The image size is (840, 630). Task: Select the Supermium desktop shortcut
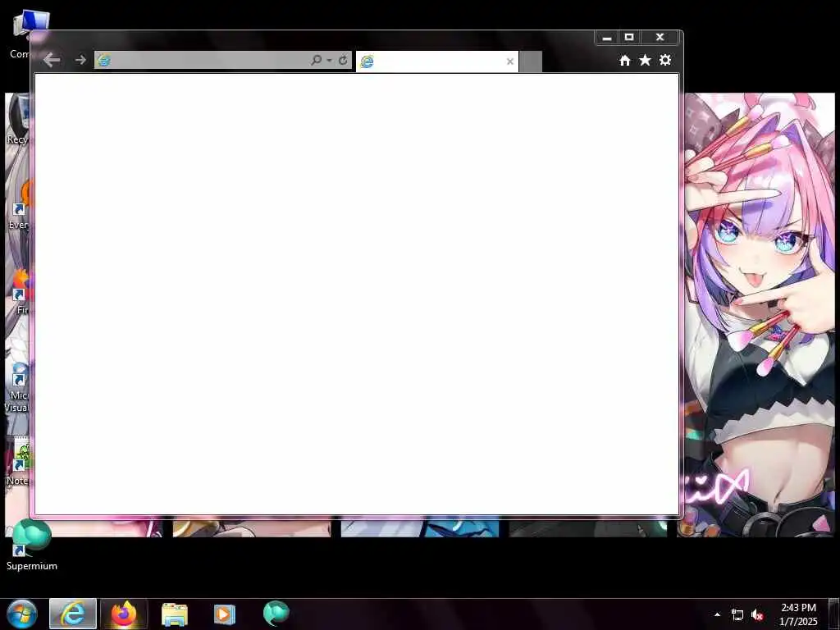[x=32, y=545]
